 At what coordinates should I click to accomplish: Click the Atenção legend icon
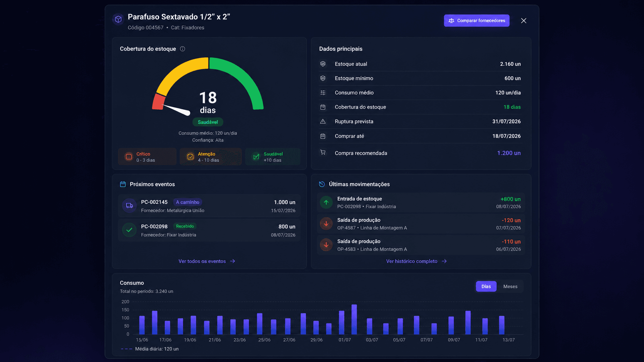pos(190,157)
